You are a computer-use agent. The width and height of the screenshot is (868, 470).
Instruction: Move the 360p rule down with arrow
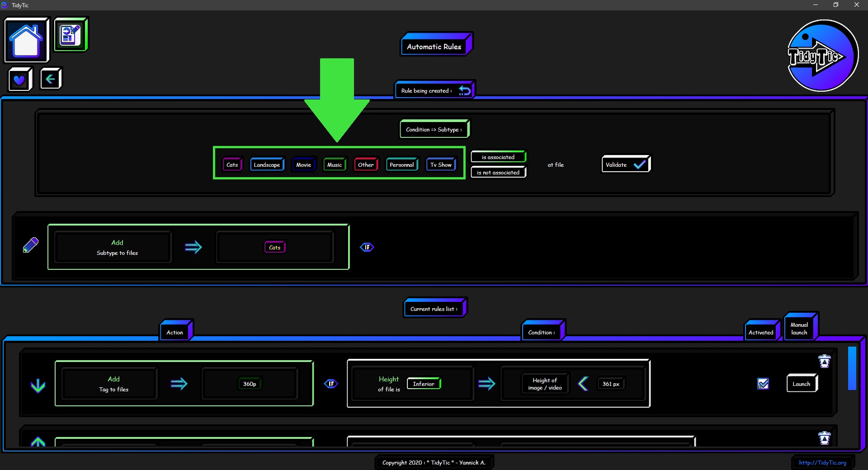coord(38,385)
